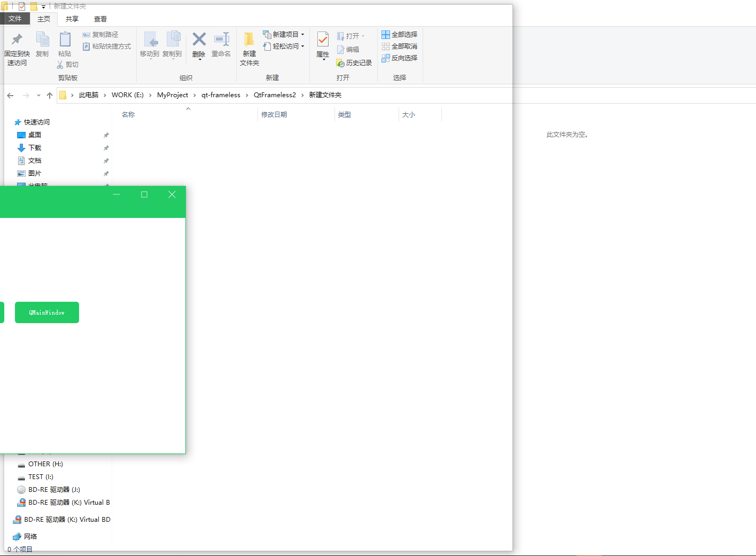Image resolution: width=756 pixels, height=556 pixels.
Task: Select the 剪切 (Cut) icon
Action: pos(68,64)
